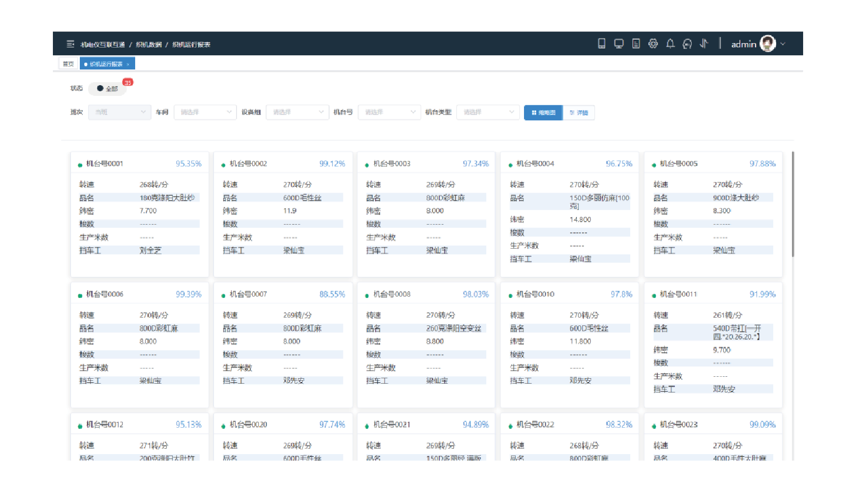Viewport: 857px width, 504px height.
Task: Open the 车间 dropdown
Action: click(x=205, y=112)
